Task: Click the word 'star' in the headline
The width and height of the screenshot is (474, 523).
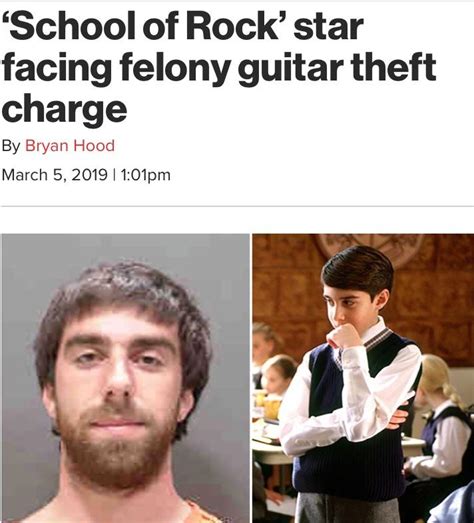Action: click(328, 27)
